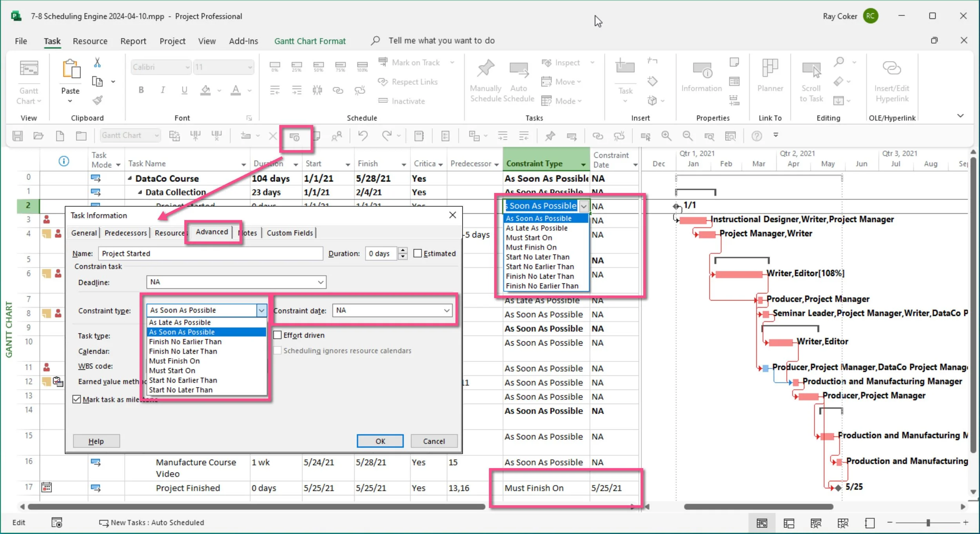The height and width of the screenshot is (534, 980).
Task: Open the Predecessors tab in Task Information
Action: click(125, 232)
